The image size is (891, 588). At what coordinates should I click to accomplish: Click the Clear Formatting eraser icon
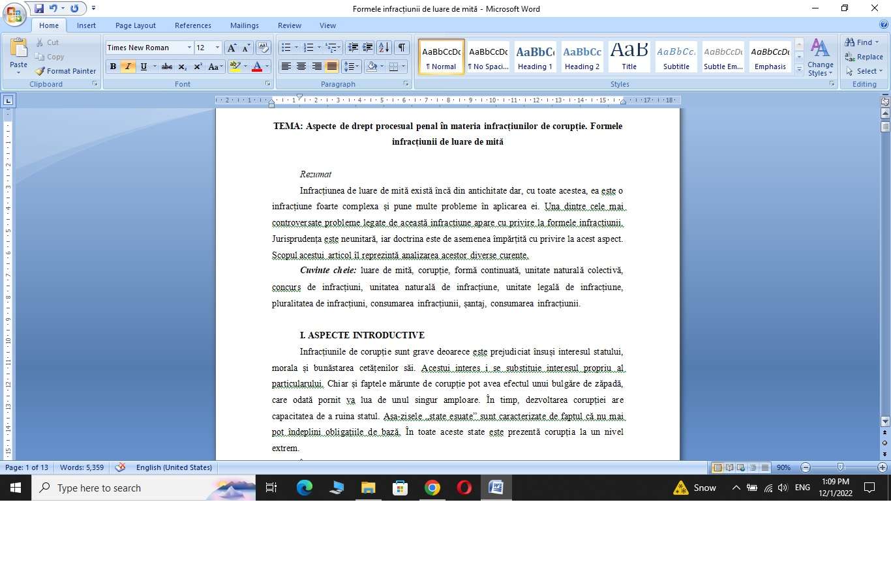[x=264, y=48]
